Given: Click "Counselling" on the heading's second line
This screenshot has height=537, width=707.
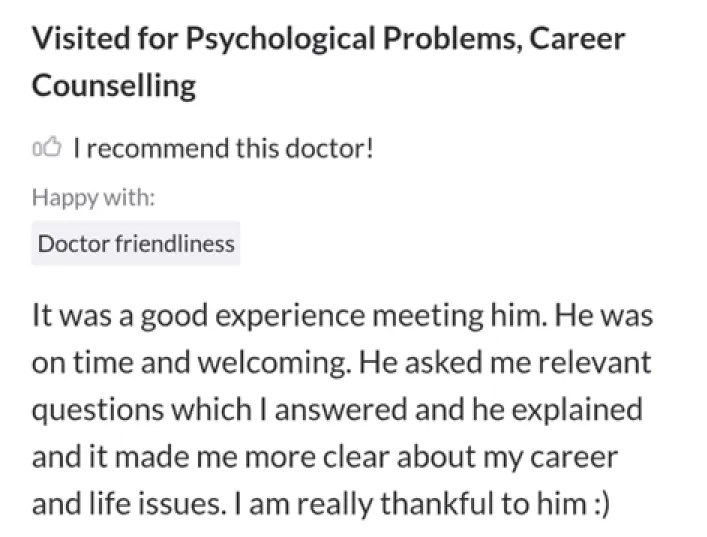Looking at the screenshot, I should click(x=114, y=85).
